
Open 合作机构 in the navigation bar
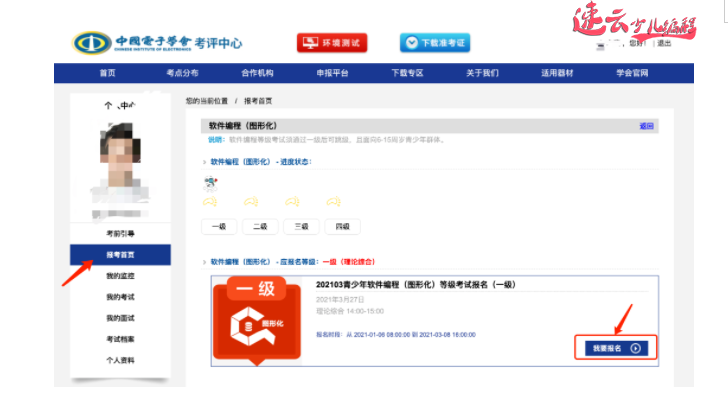(257, 73)
